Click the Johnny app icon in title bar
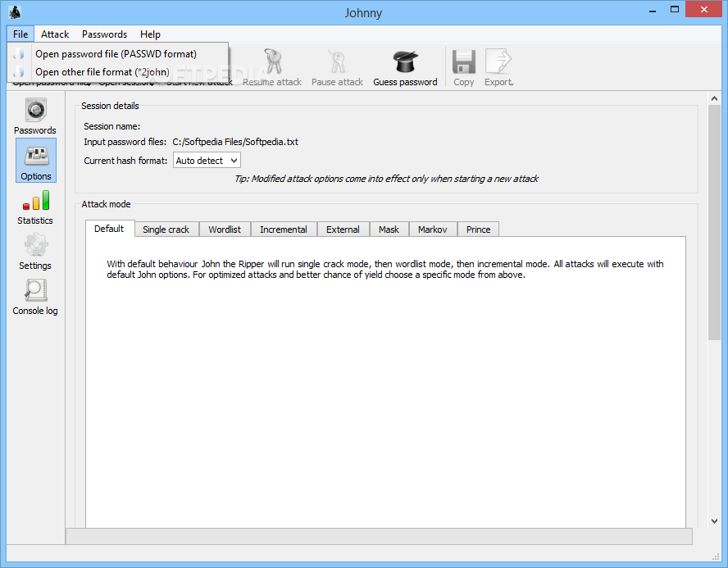Viewport: 728px width, 568px height. [x=15, y=12]
